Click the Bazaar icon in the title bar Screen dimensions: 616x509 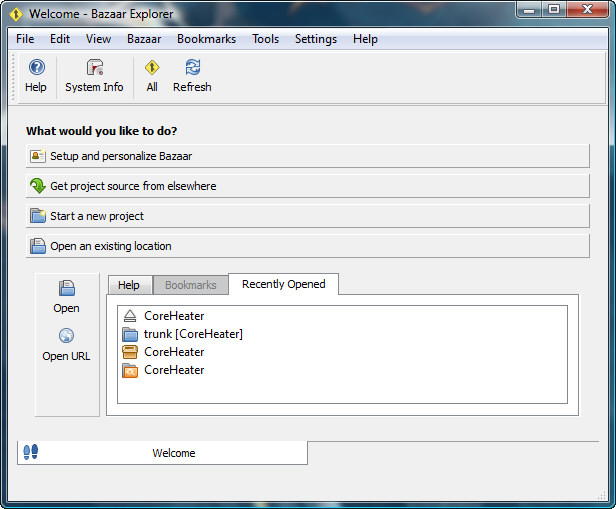(16, 14)
